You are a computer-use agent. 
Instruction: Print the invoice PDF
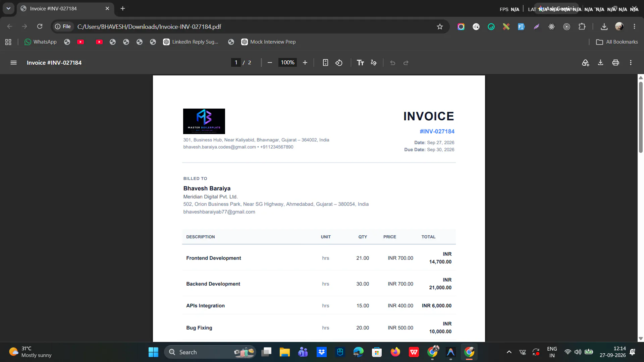(x=615, y=63)
